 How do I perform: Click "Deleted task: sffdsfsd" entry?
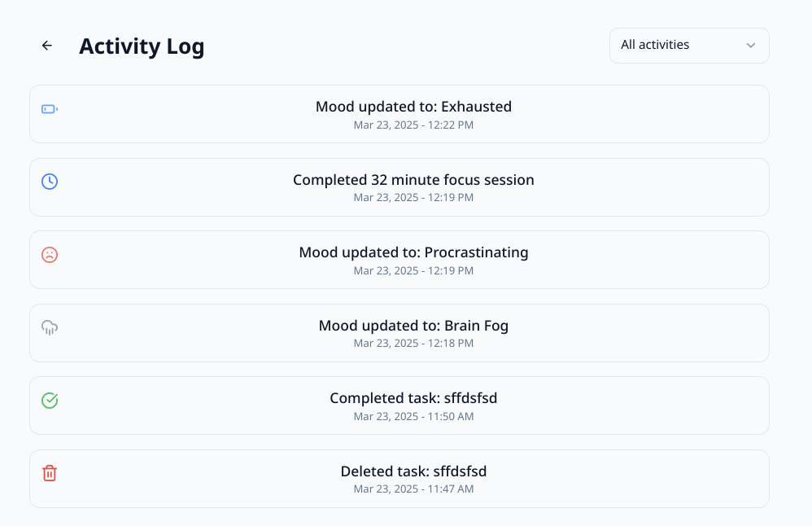[x=413, y=471]
